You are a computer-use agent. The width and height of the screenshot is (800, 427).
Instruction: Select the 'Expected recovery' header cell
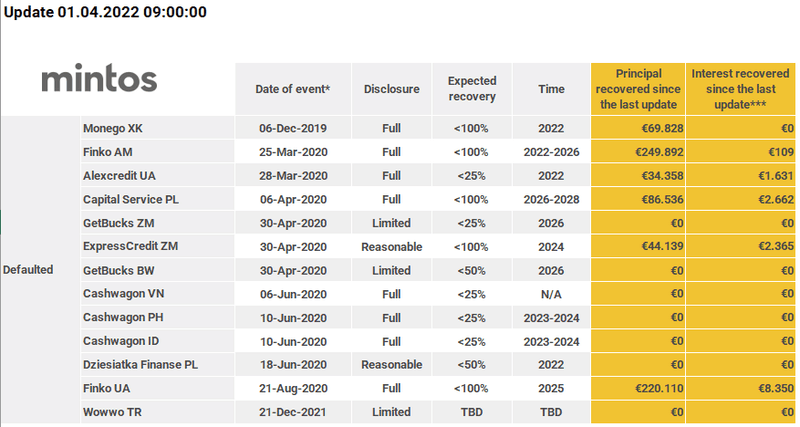point(471,89)
